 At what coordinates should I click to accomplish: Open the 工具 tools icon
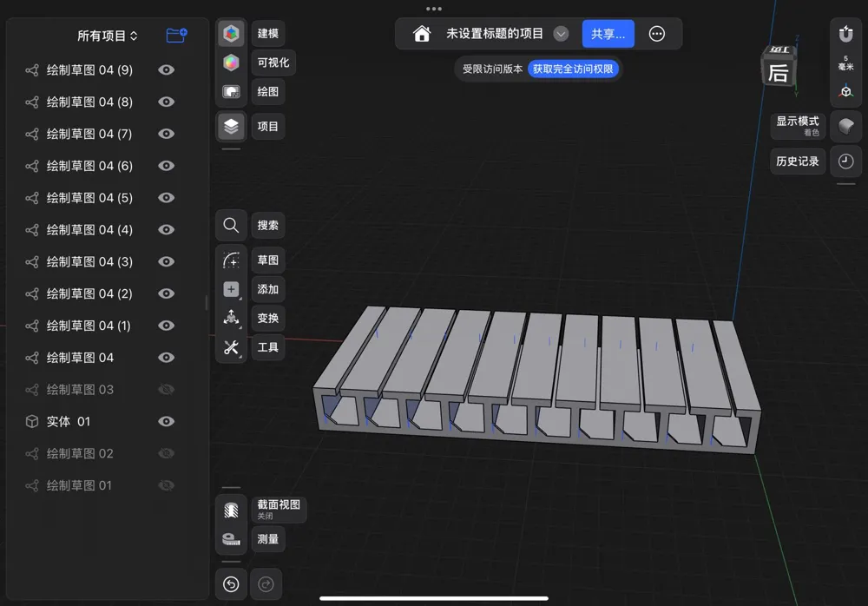[231, 347]
